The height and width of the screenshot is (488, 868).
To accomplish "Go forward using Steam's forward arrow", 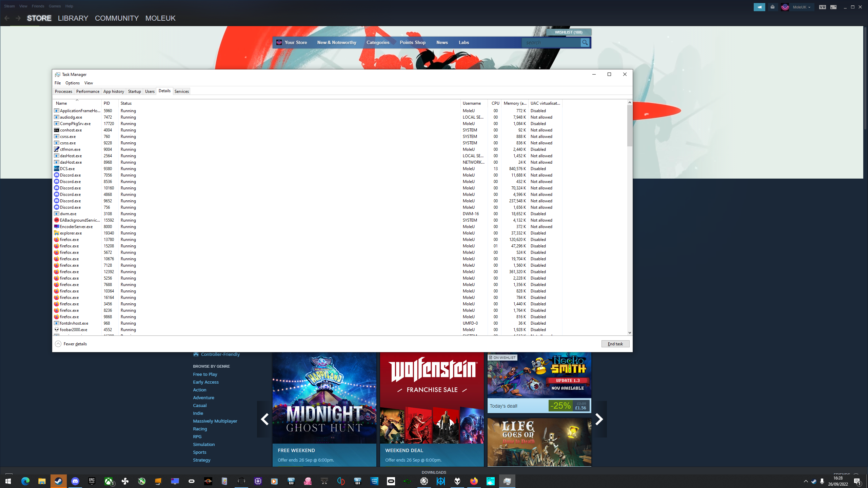I will [18, 18].
